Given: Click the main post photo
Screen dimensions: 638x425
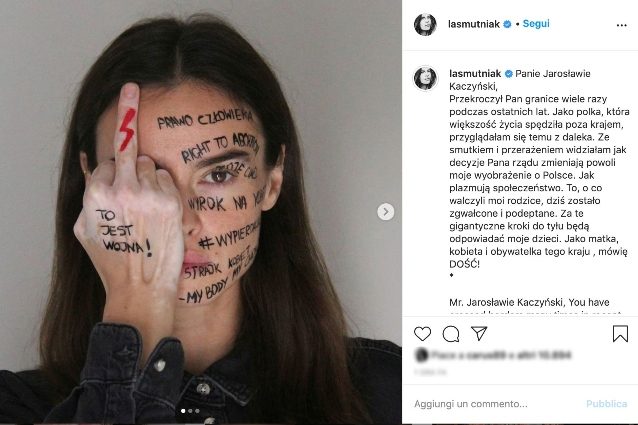Looking at the screenshot, I should [x=201, y=212].
